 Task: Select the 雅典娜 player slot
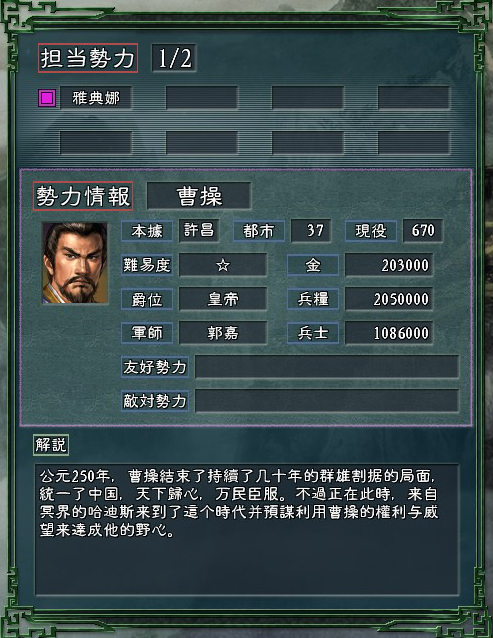pyautogui.click(x=96, y=98)
